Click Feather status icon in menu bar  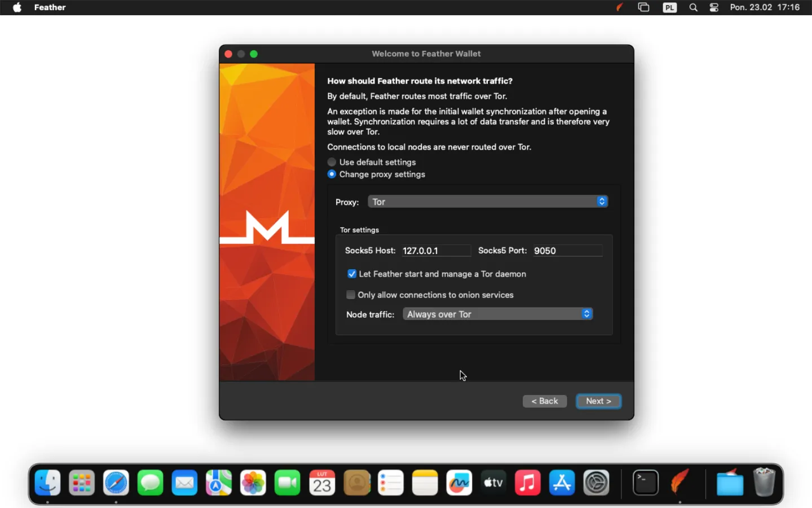coord(621,8)
